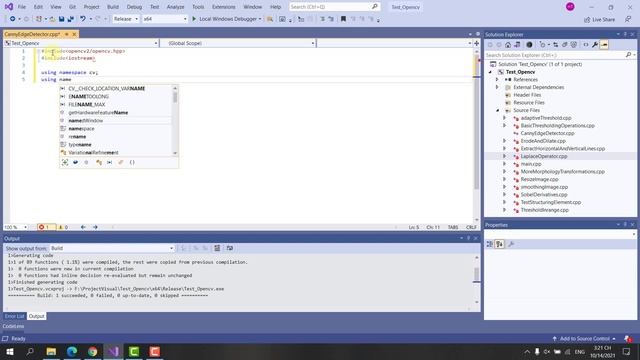The height and width of the screenshot is (360, 640).
Task: Open the Global Scope dropdown
Action: 238,43
